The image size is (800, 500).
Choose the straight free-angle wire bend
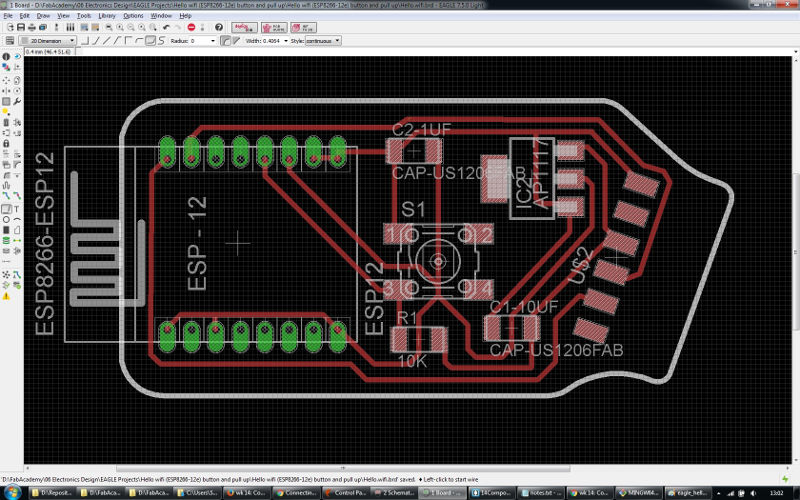point(107,41)
